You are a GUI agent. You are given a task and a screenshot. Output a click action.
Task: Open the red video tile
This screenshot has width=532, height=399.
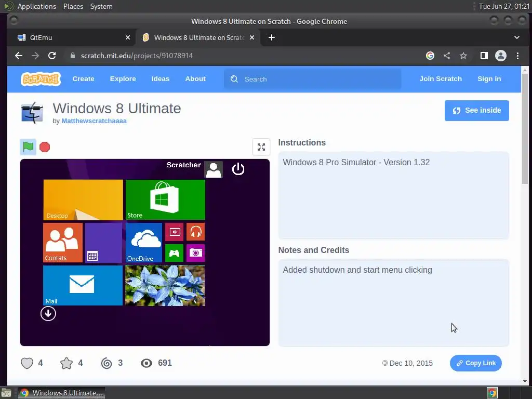[175, 232]
